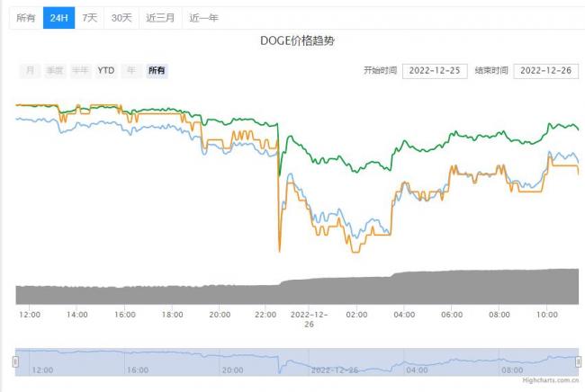This screenshot has height=392, width=585.
Task: Click the gray volume area at 02:00
Action: [x=356, y=291]
